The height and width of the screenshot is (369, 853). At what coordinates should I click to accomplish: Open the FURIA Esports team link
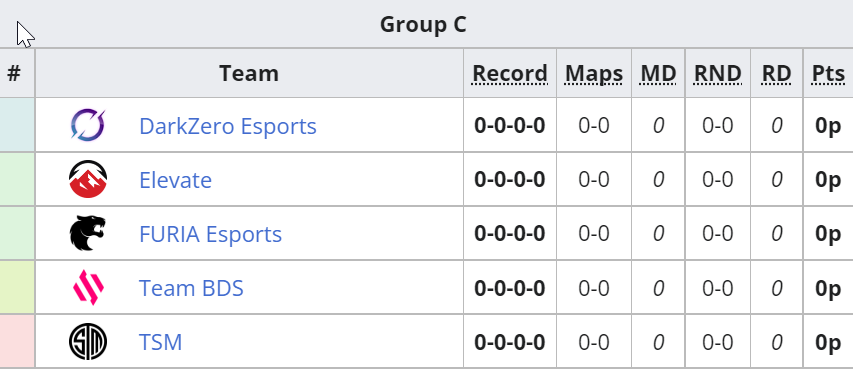pos(211,234)
